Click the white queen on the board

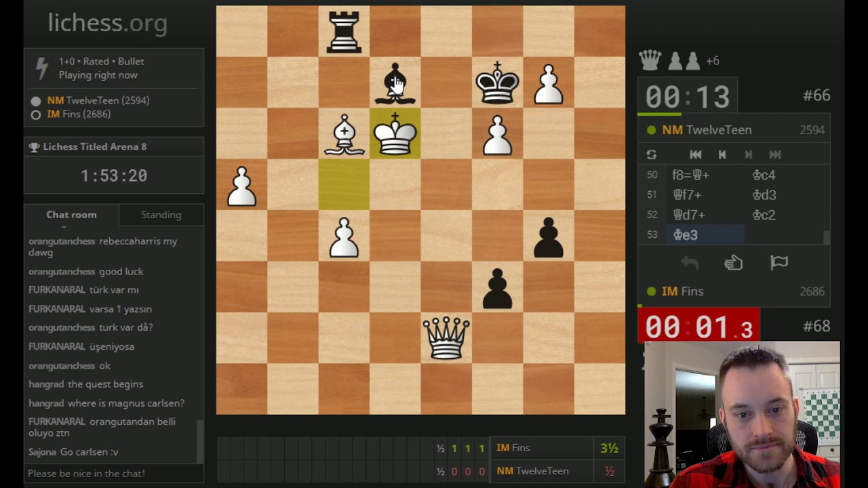[x=446, y=338]
